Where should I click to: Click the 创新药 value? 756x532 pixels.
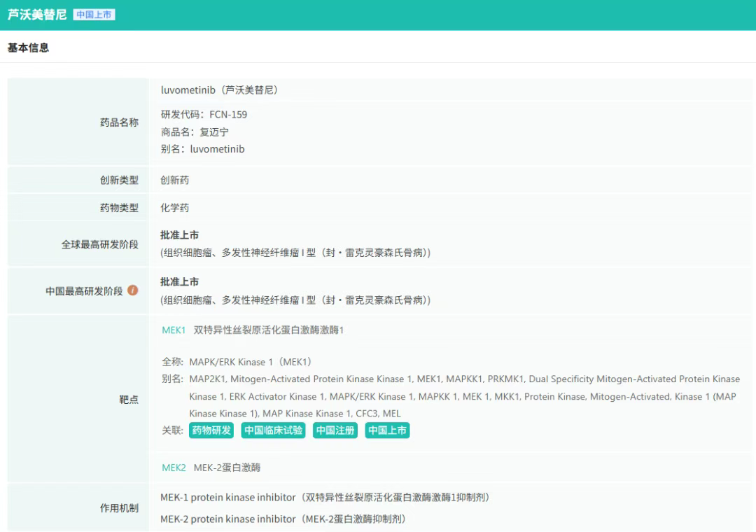point(174,180)
